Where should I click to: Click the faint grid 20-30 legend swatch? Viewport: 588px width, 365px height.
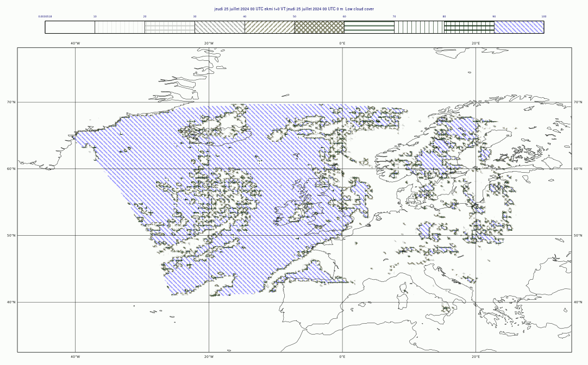[170, 27]
